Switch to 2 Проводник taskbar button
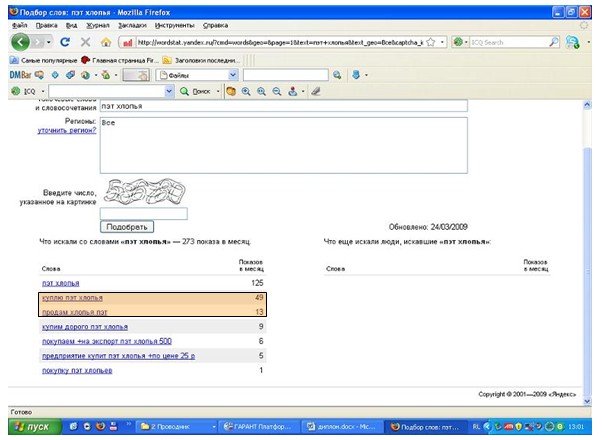602x440 pixels. (x=178, y=427)
